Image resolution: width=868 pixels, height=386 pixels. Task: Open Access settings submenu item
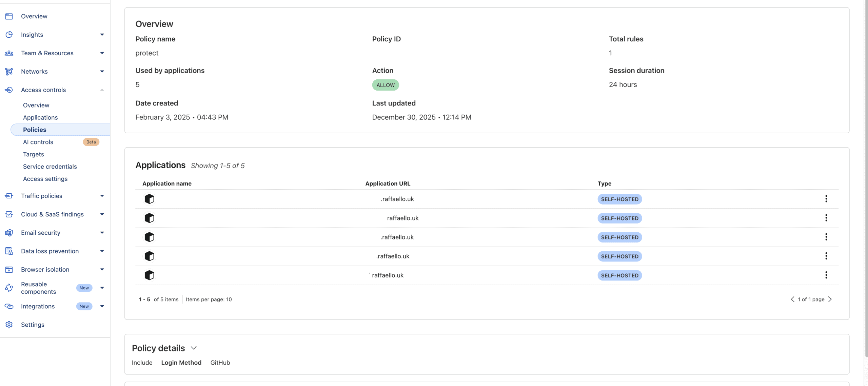pos(45,179)
